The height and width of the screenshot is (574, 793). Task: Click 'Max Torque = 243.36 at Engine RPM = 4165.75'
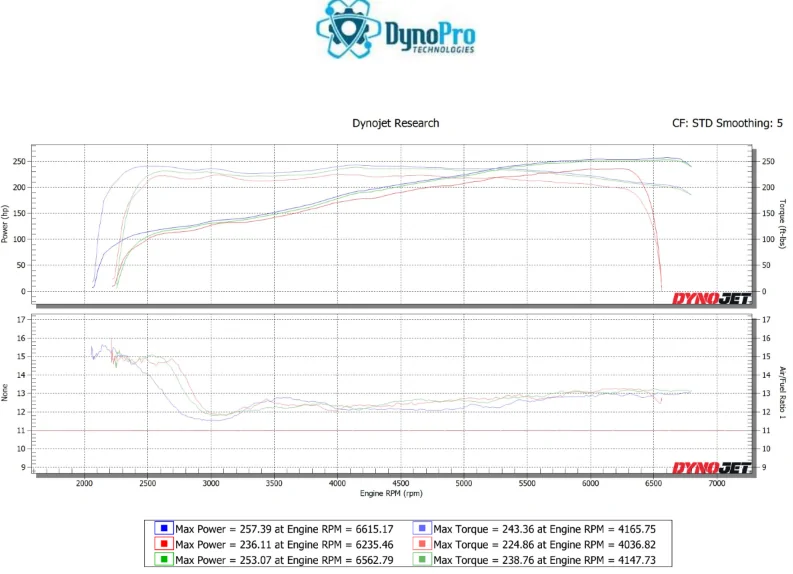click(545, 529)
